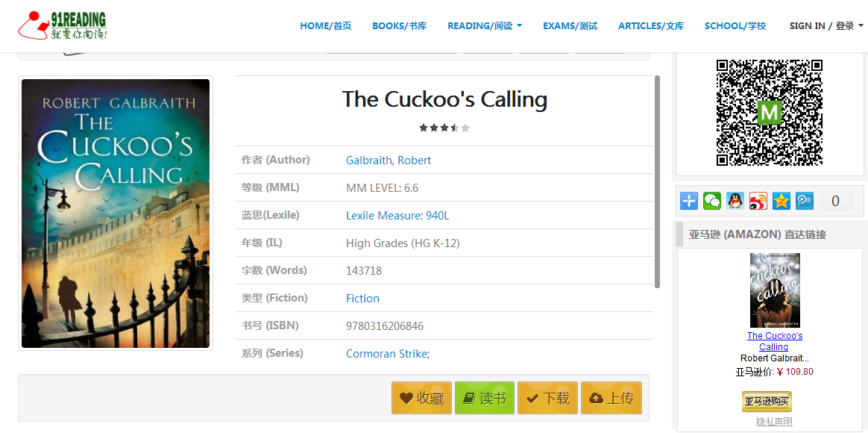Open author link Galbraith, Robert
Viewport: 868px width, 433px height.
[x=389, y=161]
